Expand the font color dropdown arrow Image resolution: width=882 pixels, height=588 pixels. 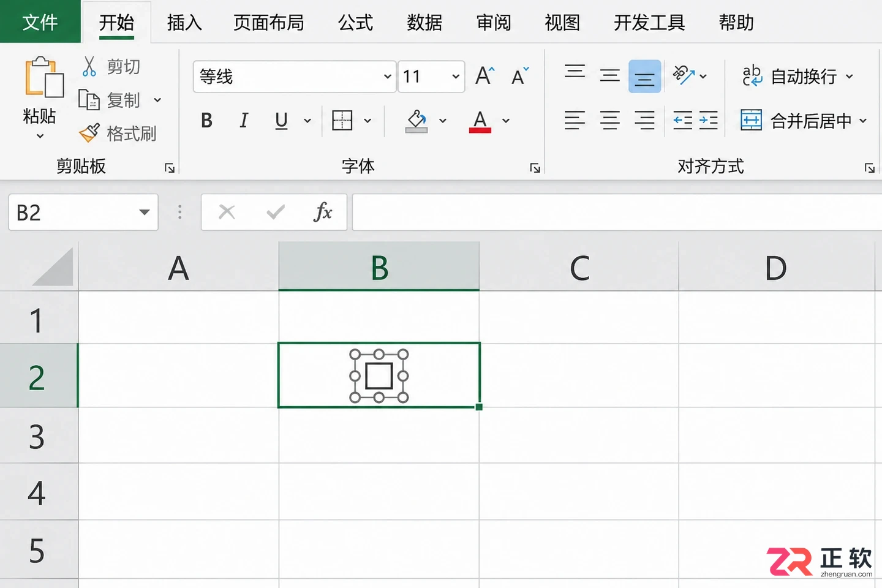tap(506, 121)
